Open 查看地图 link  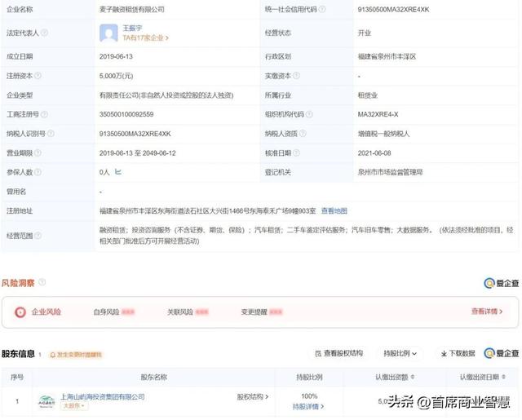tap(334, 210)
